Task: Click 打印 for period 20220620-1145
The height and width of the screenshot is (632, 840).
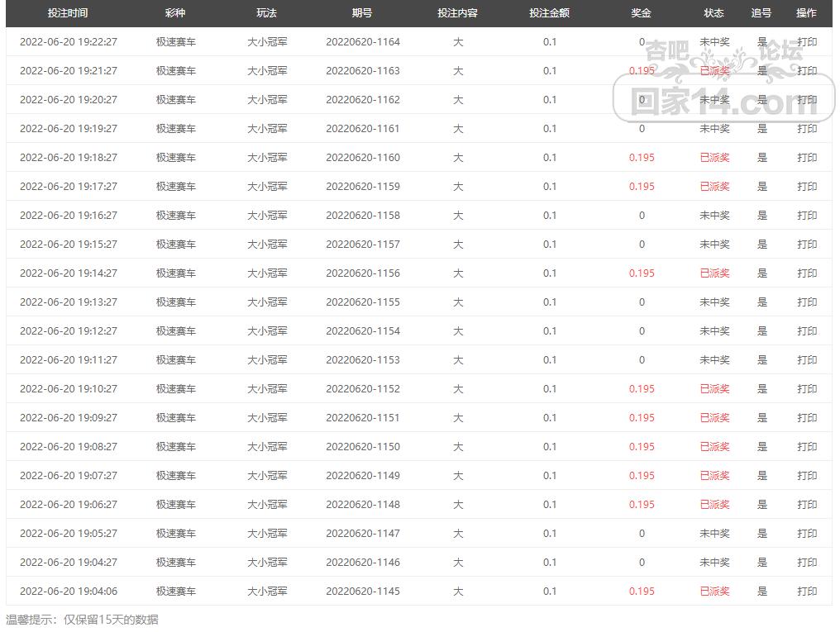Action: pos(807,591)
